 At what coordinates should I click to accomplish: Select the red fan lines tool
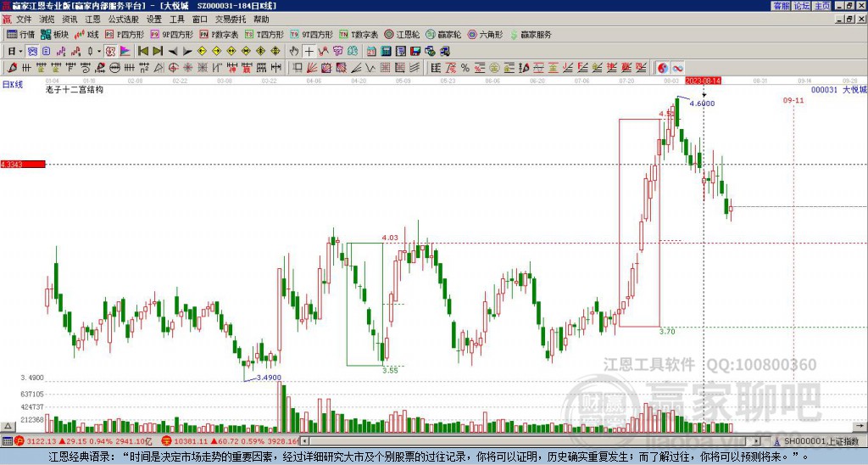point(311,68)
